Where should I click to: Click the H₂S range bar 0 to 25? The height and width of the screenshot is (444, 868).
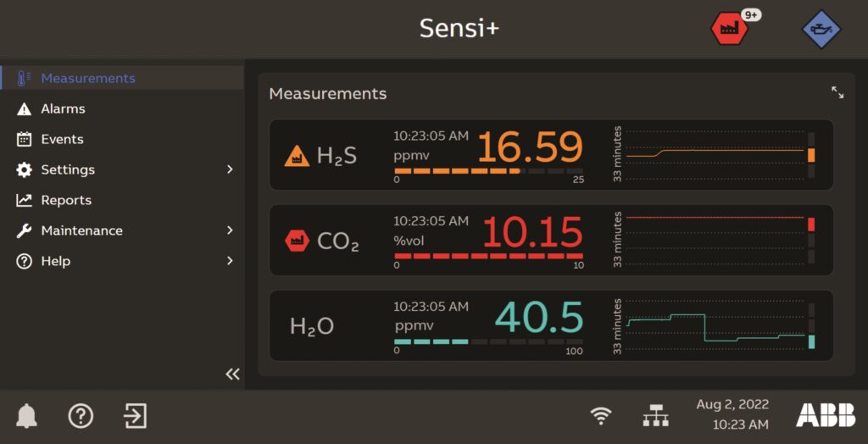point(489,171)
